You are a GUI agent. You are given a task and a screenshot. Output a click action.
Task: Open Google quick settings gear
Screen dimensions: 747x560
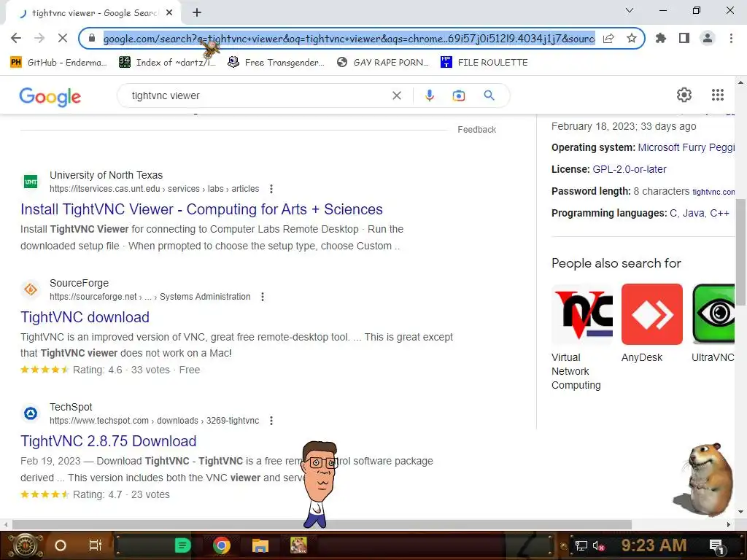point(684,95)
